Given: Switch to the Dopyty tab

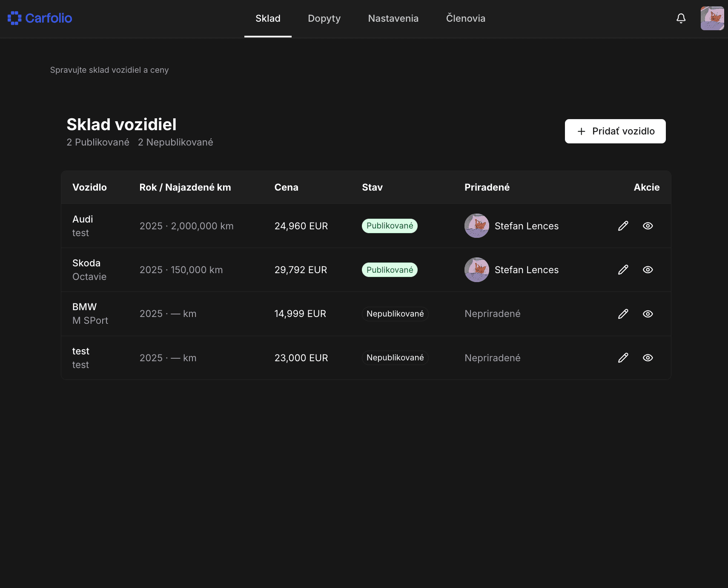Looking at the screenshot, I should click(x=324, y=18).
